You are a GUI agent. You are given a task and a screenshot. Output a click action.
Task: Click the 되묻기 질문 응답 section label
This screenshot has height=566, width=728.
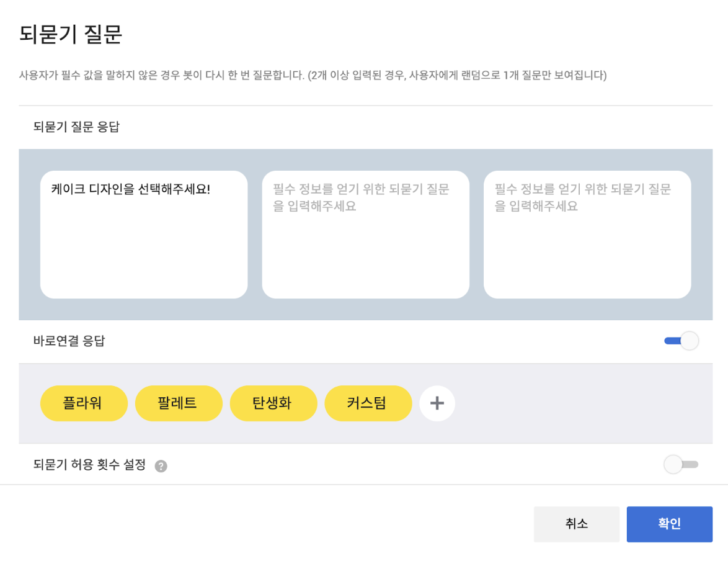click(76, 127)
